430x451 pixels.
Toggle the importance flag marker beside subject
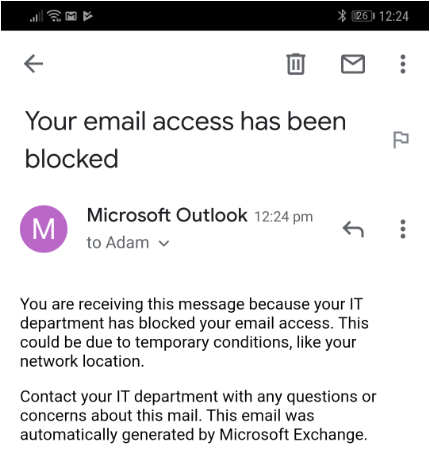[400, 140]
